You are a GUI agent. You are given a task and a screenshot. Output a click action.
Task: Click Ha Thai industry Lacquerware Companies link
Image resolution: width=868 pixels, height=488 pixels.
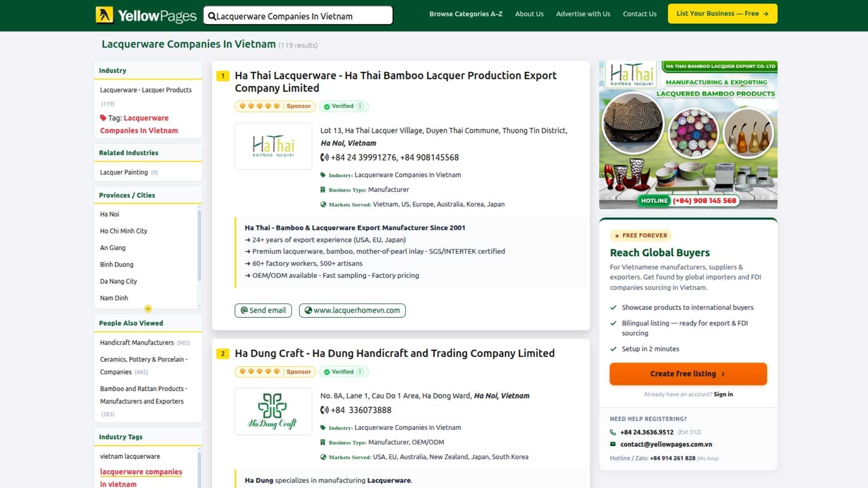click(x=408, y=175)
